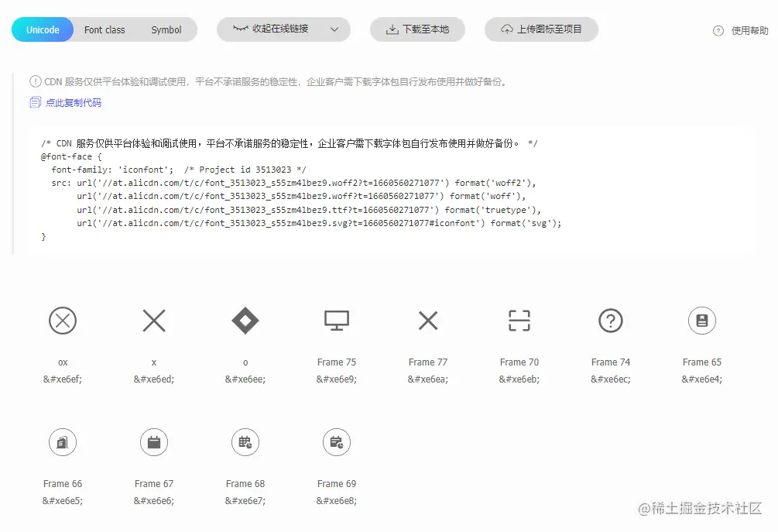Click 下载至本地 download button
This screenshot has height=532, width=778.
(417, 29)
